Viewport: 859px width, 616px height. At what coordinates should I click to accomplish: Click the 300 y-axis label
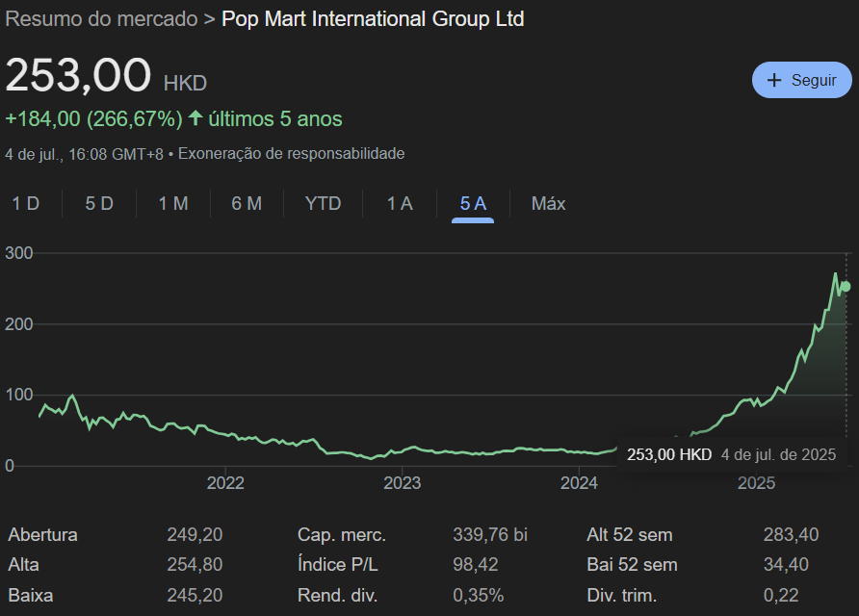coord(19,253)
